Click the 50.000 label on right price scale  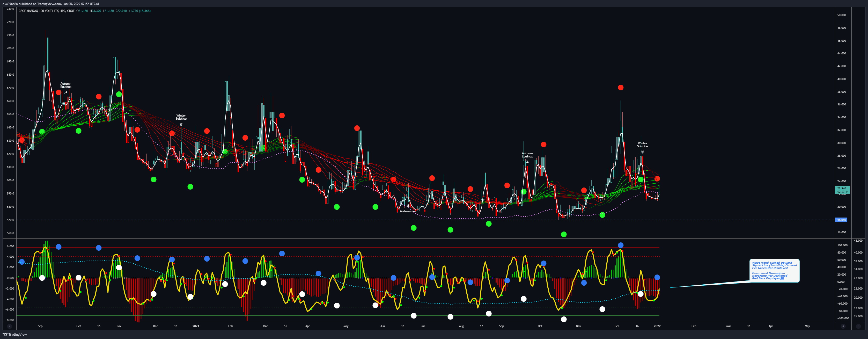click(x=841, y=15)
